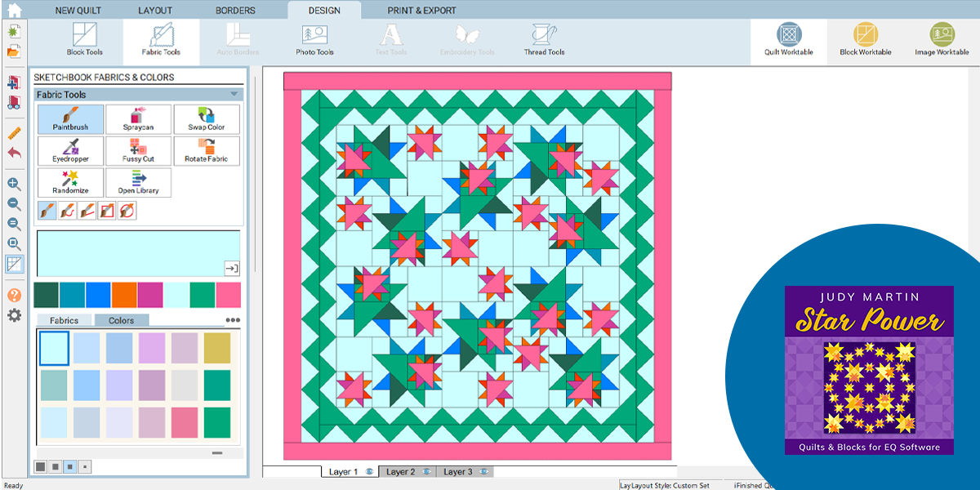Click the magnifier with equals sign

14,224
